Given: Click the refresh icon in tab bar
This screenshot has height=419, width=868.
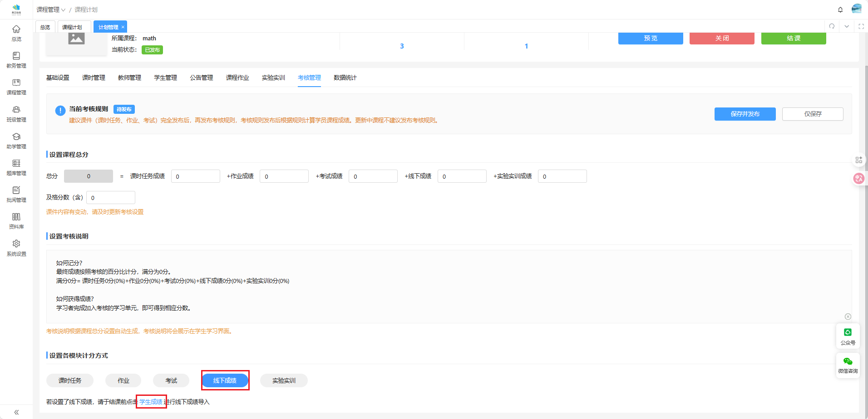Looking at the screenshot, I should pyautogui.click(x=832, y=26).
